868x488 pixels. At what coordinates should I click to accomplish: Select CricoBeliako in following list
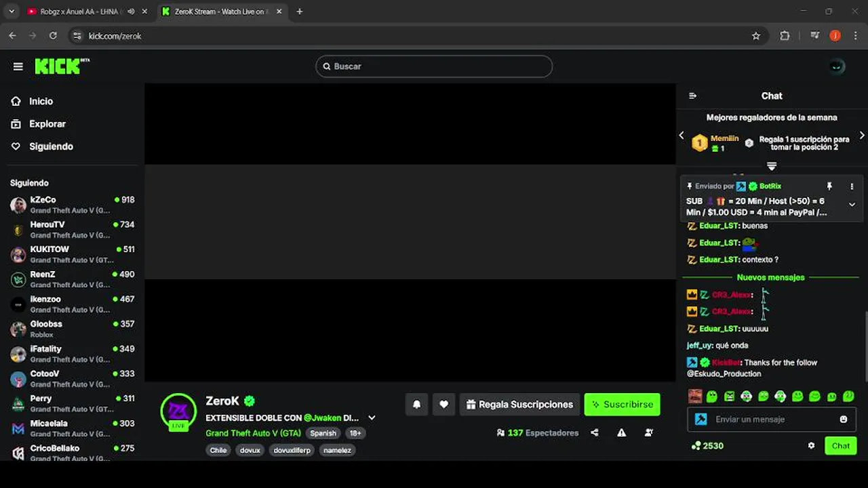tap(72, 453)
